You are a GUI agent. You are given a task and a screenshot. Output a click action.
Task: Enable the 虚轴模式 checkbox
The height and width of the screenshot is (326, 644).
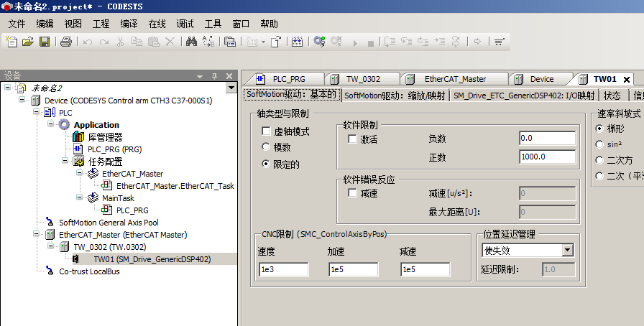click(266, 131)
